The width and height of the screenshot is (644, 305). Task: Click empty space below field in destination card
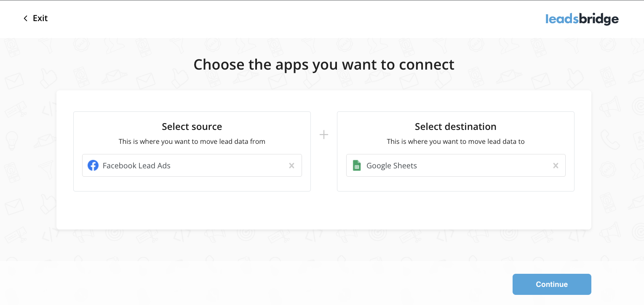(455, 184)
